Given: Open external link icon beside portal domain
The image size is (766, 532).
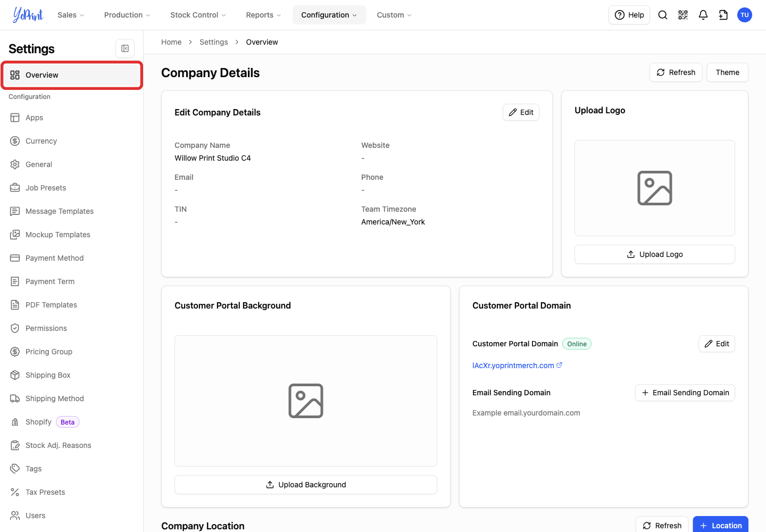Looking at the screenshot, I should 560,365.
